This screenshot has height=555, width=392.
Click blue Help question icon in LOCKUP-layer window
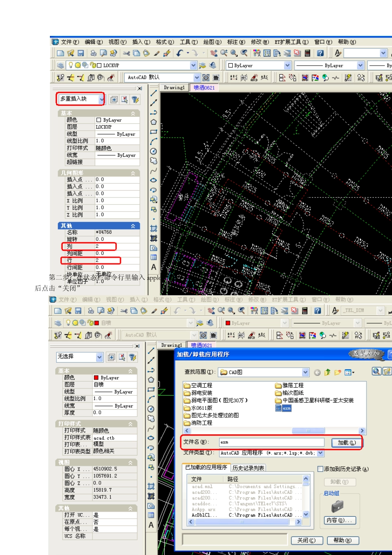[320, 53]
